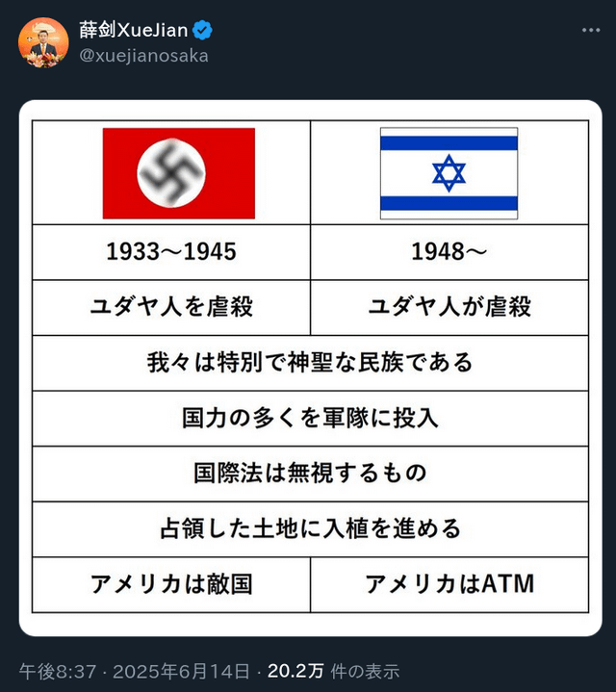Click the アメリカはATM table cell
Screen dimensions: 616x692
[449, 584]
